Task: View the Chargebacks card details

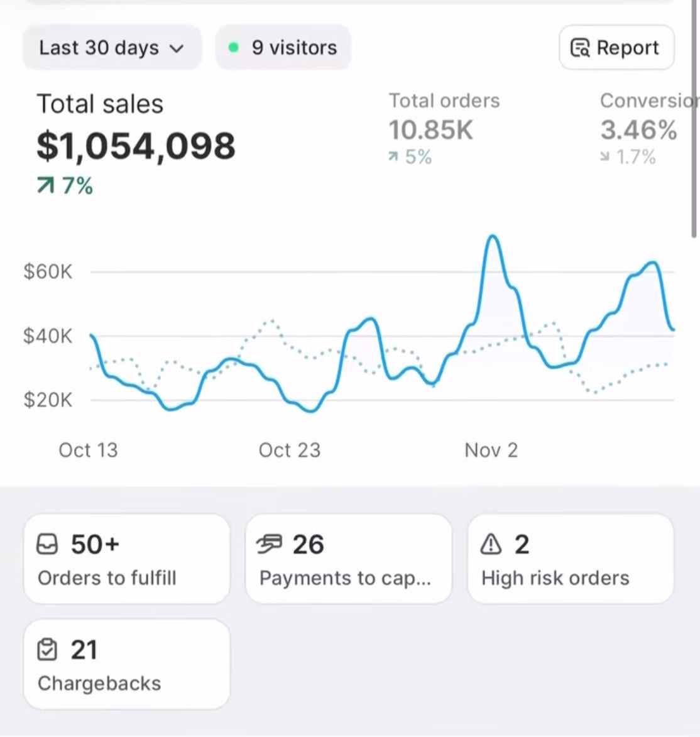Action: pyautogui.click(x=126, y=663)
